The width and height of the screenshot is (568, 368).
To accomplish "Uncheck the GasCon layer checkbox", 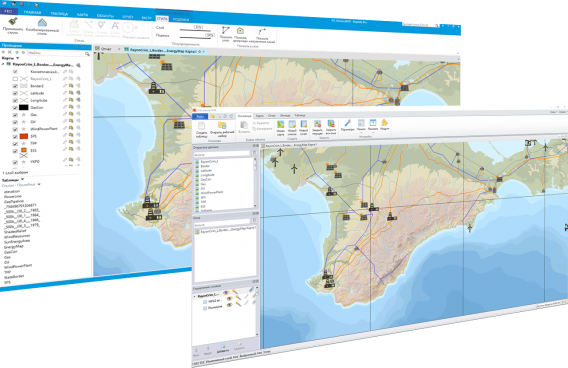I will 15,108.
